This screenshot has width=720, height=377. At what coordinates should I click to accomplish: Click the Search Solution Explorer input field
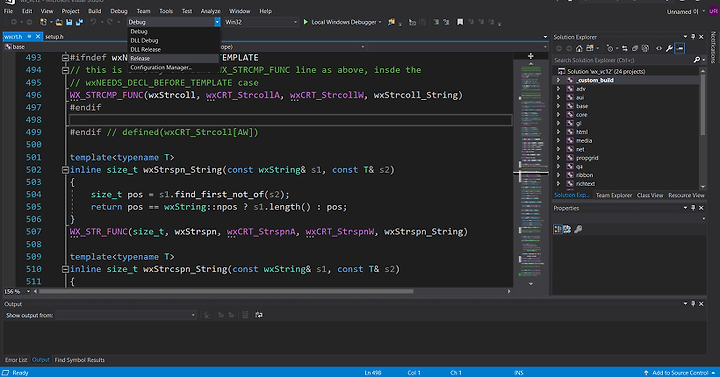point(622,60)
